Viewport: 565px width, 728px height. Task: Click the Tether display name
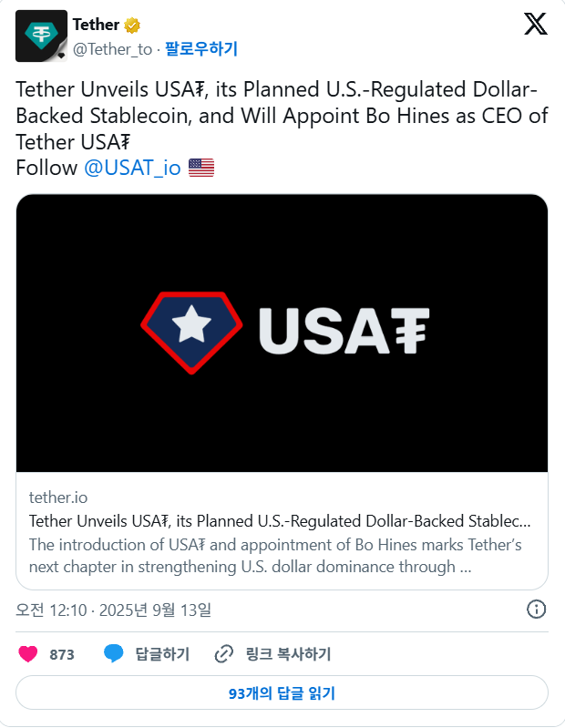coord(96,25)
